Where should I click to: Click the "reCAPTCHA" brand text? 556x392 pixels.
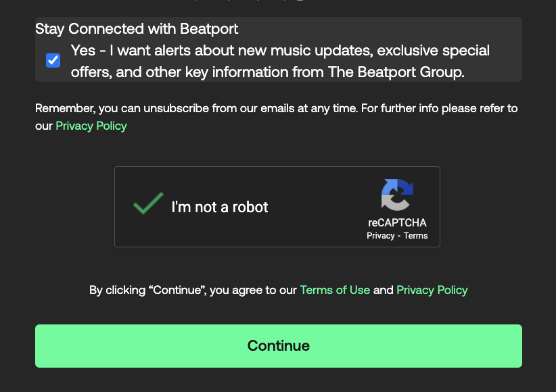(x=397, y=222)
